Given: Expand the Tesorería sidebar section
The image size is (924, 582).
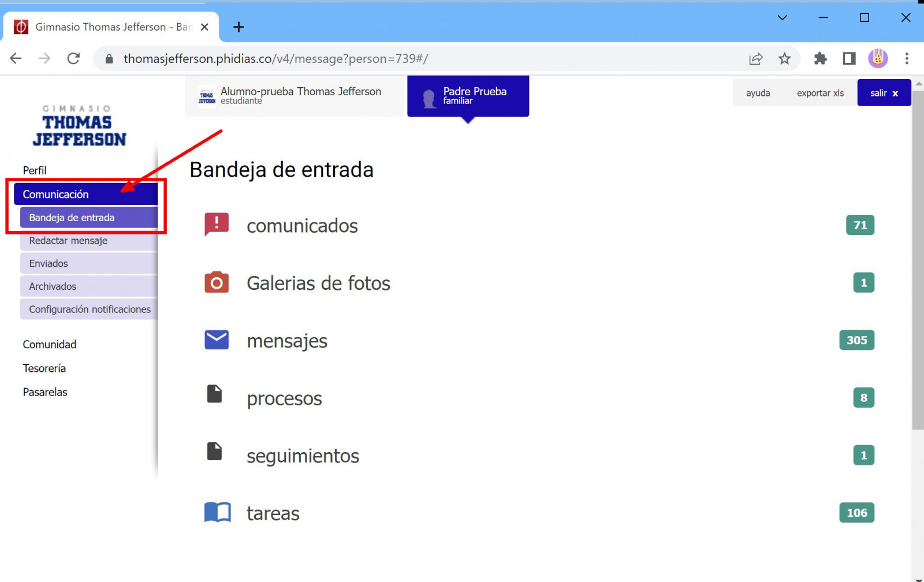Looking at the screenshot, I should [44, 368].
